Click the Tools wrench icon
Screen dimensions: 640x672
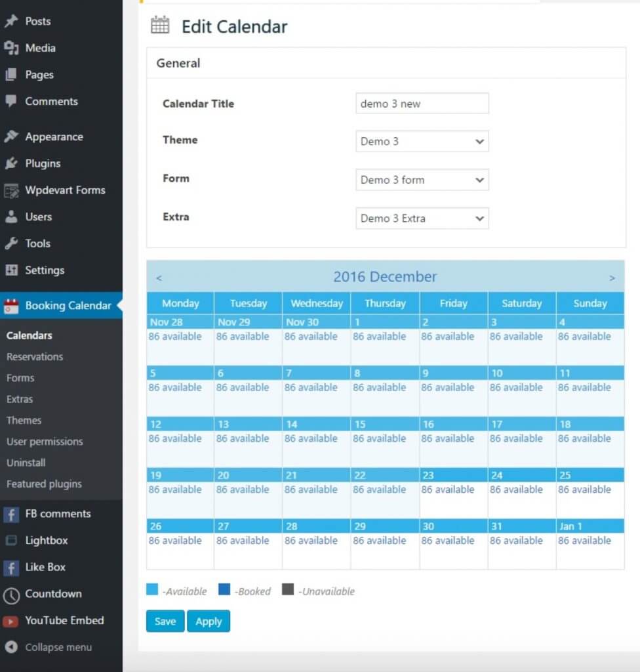[11, 243]
